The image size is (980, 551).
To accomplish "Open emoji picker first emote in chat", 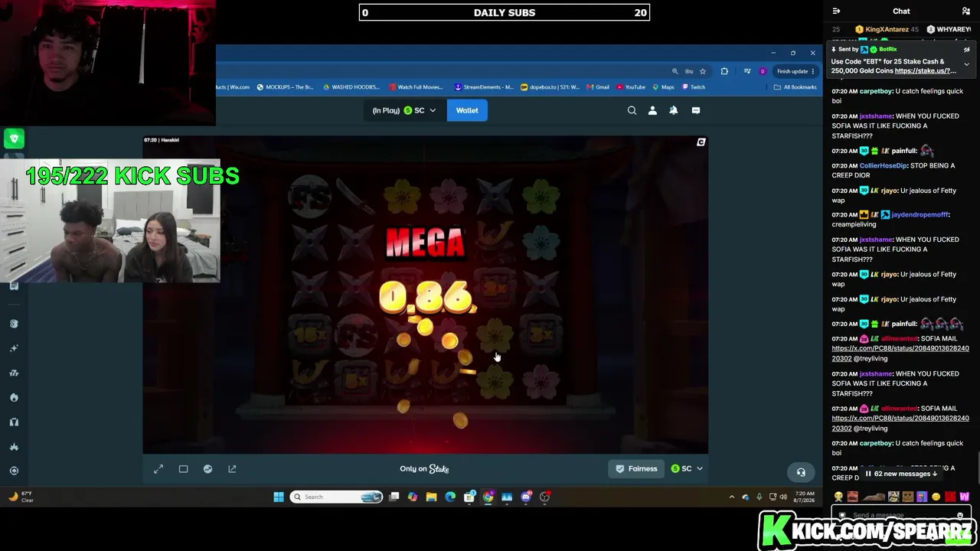I will 839,497.
